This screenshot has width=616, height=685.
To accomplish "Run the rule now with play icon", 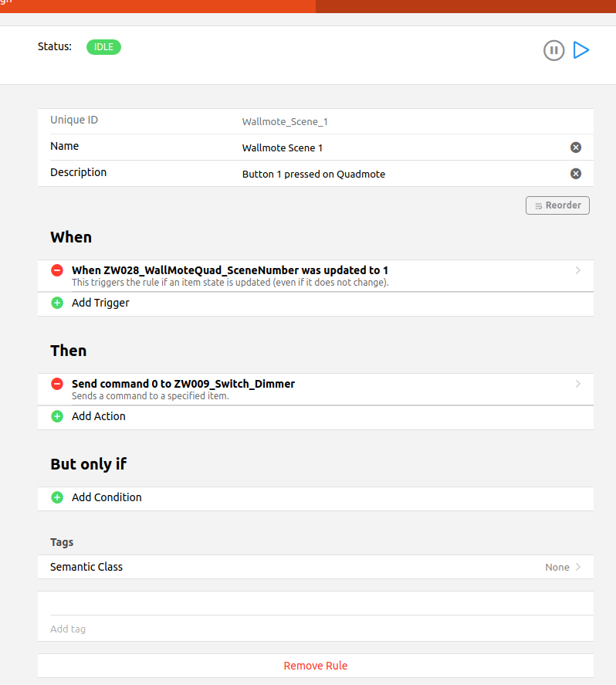I will pos(580,51).
